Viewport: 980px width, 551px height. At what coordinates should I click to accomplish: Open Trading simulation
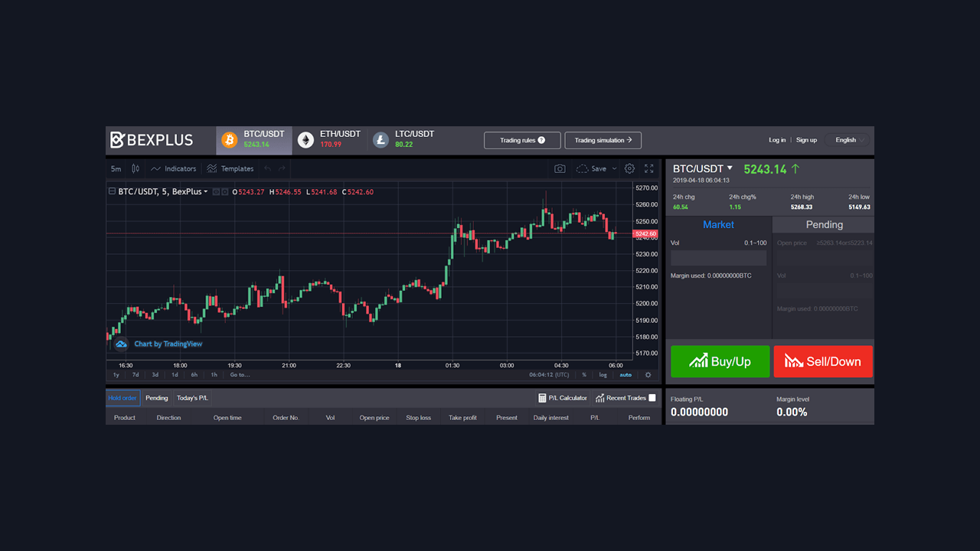pyautogui.click(x=603, y=140)
